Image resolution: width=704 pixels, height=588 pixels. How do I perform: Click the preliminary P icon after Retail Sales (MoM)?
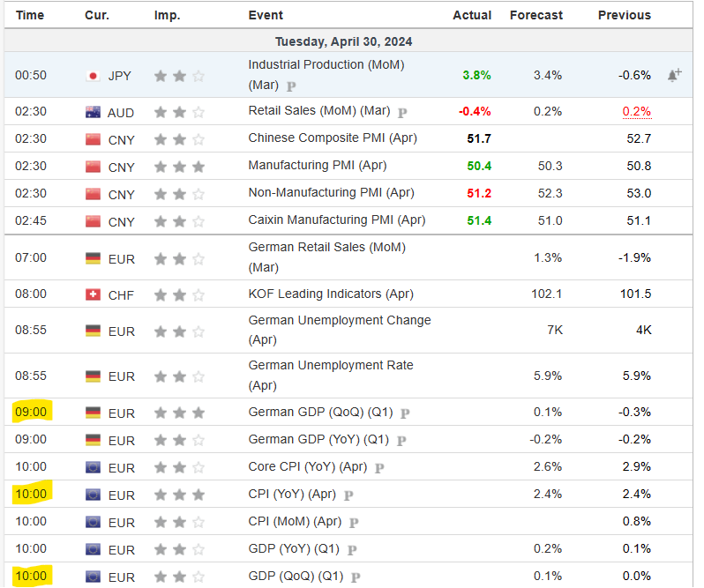[402, 112]
